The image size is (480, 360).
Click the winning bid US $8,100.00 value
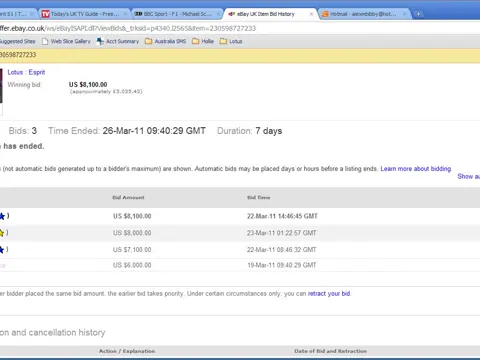pos(88,85)
